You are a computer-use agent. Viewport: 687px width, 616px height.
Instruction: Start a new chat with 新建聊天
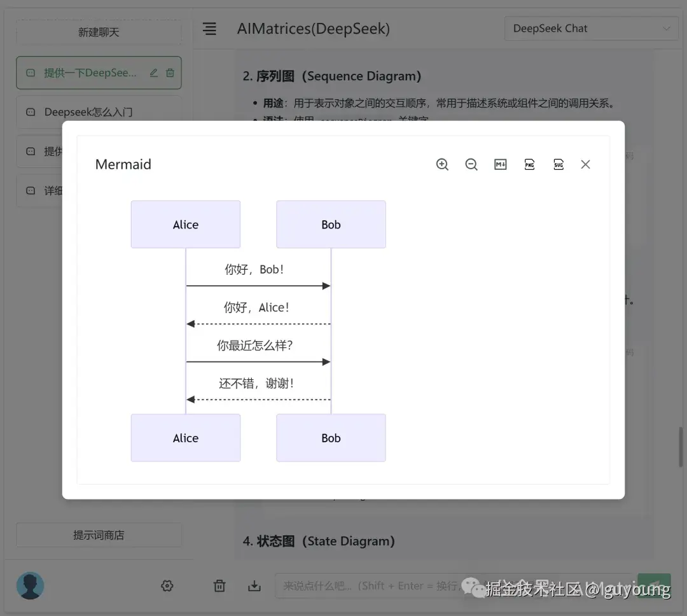pos(99,32)
